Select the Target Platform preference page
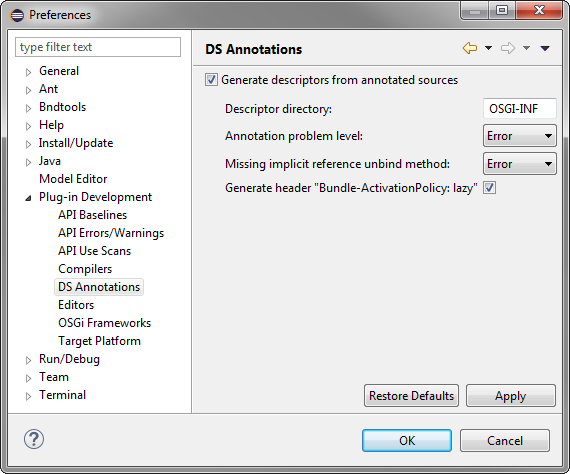The image size is (570, 474). (99, 341)
